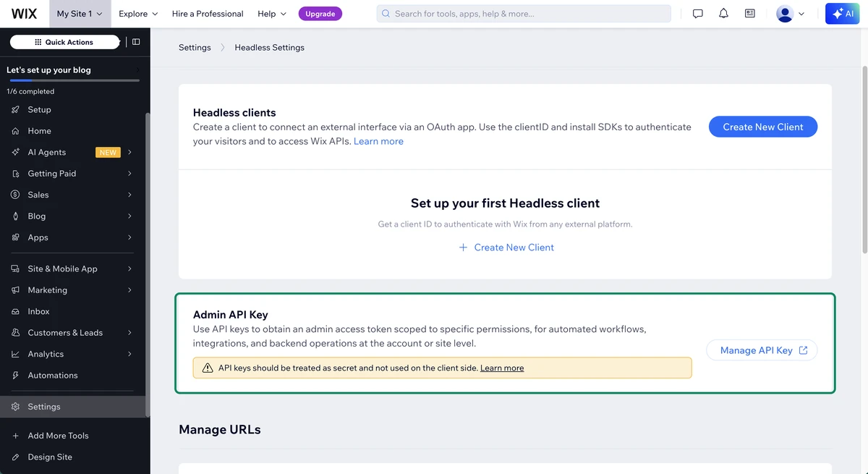Screen dimensions: 868x474
Task: Collapse the sidebar with the panel icon
Action: pos(136,42)
